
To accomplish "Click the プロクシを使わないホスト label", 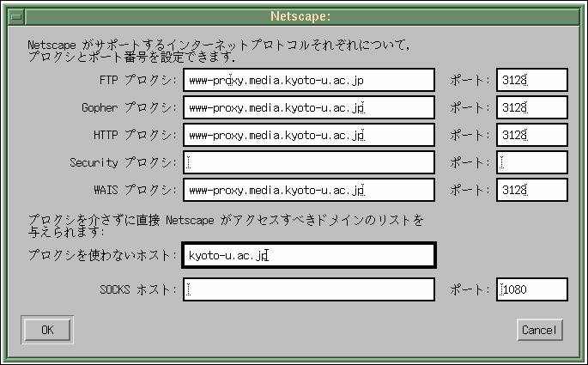I will click(102, 255).
